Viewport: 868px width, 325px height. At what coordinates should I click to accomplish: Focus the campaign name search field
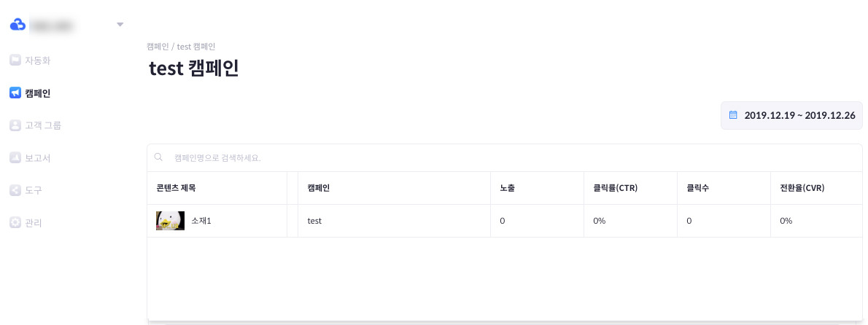[504, 157]
